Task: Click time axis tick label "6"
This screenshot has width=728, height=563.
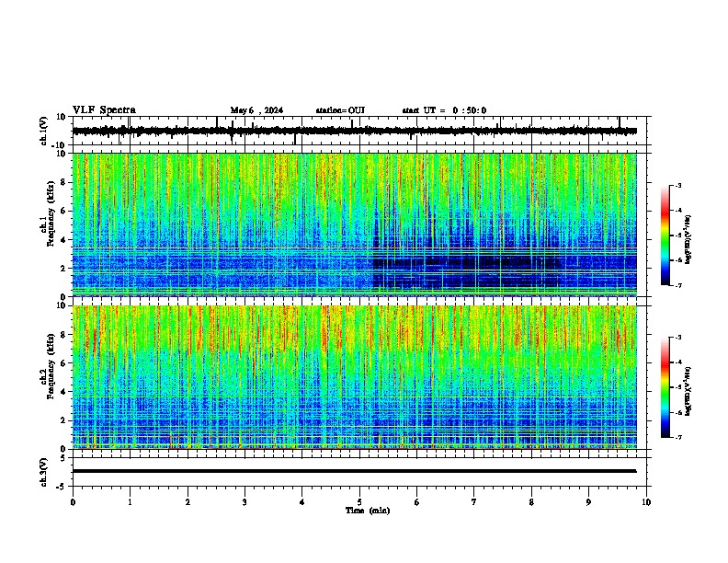Action: (417, 502)
